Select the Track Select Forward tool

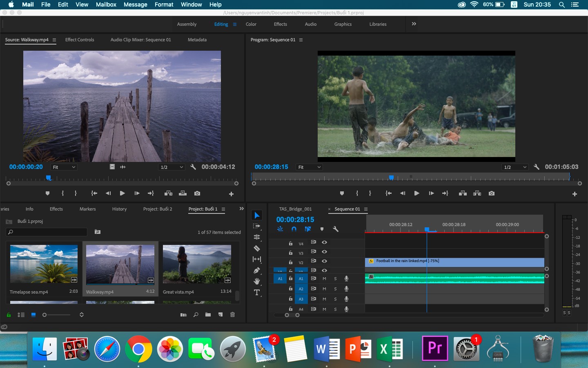click(257, 226)
